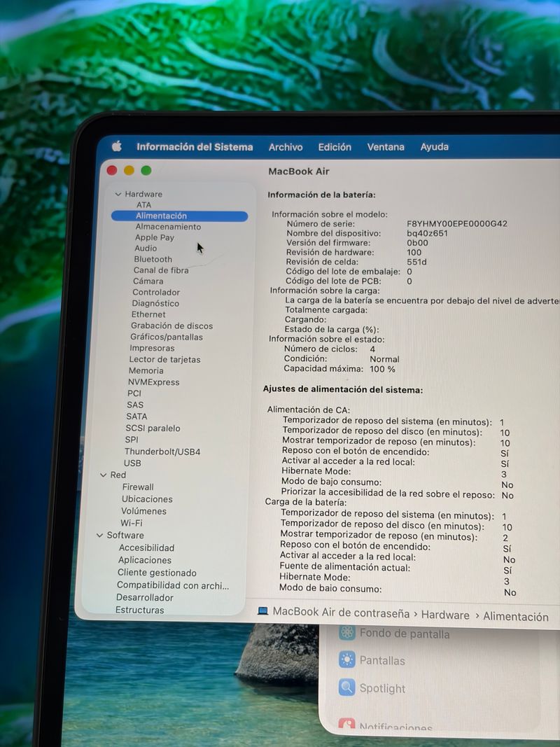Select Memoria in the sidebar
560x747 pixels.
pos(146,370)
